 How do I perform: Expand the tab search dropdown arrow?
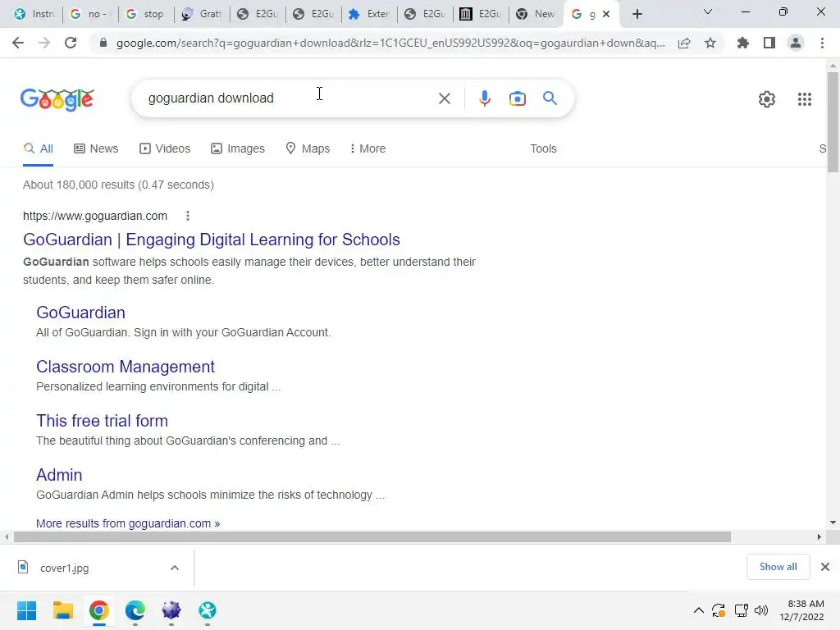(708, 11)
